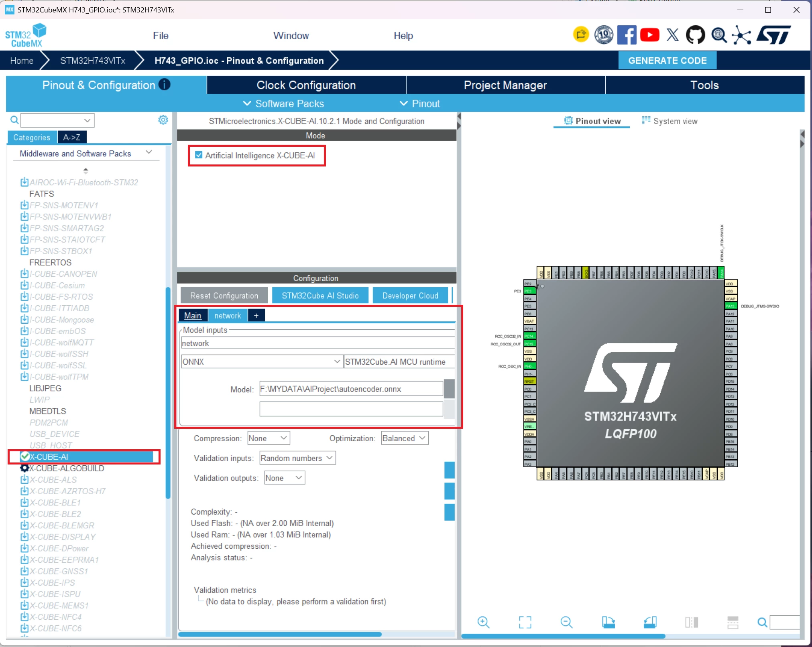Click download icon next to FP-SNS-MOTENV1
Screen dimensions: 812x647
[24, 205]
